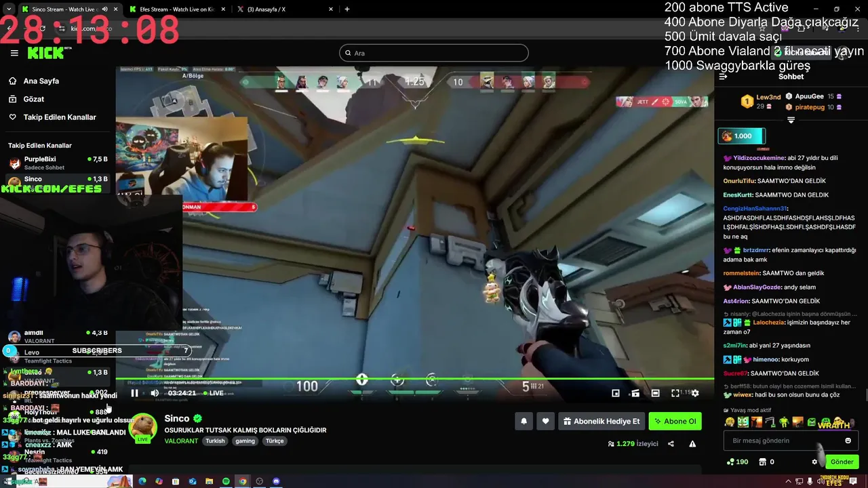The image size is (868, 488).
Task: Click the green video progress bar
Action: coord(414,378)
